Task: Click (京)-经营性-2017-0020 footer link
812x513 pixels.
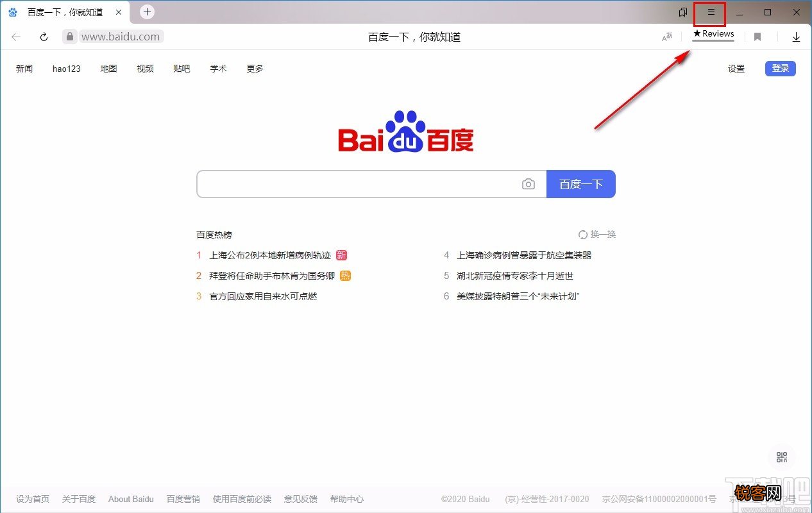Action: pyautogui.click(x=547, y=499)
